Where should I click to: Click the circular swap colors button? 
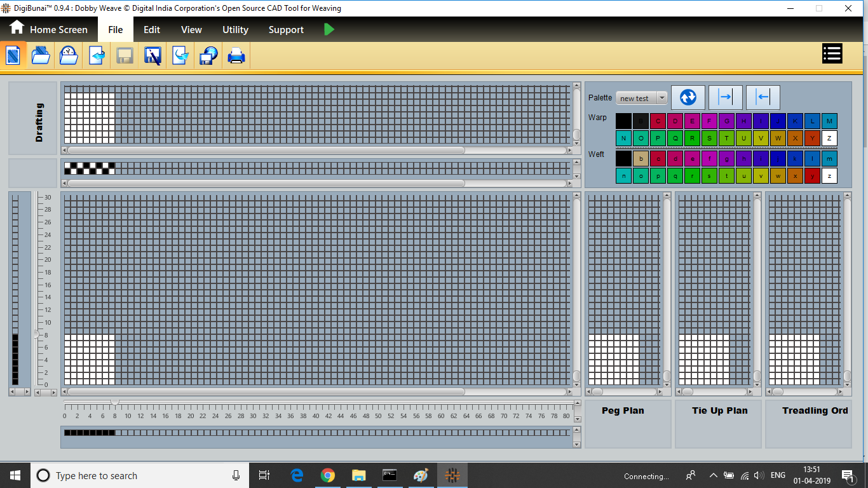688,97
